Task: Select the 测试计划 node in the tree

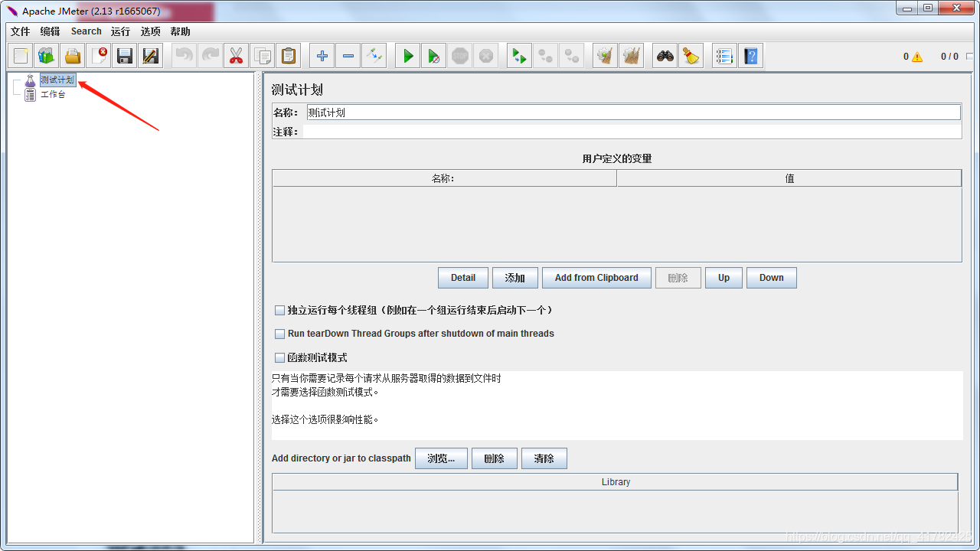Action: (x=57, y=80)
